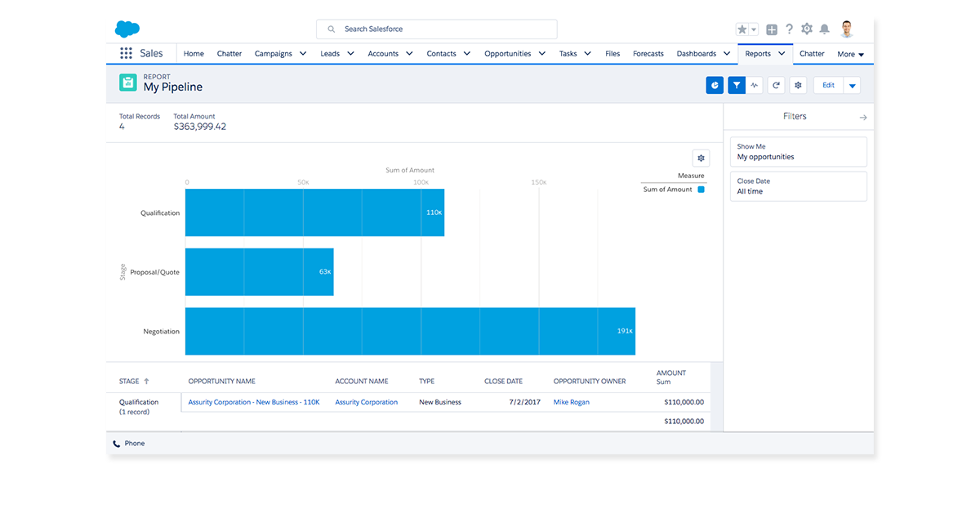The image size is (980, 523).
Task: Refresh the report with the reload icon
Action: (777, 85)
